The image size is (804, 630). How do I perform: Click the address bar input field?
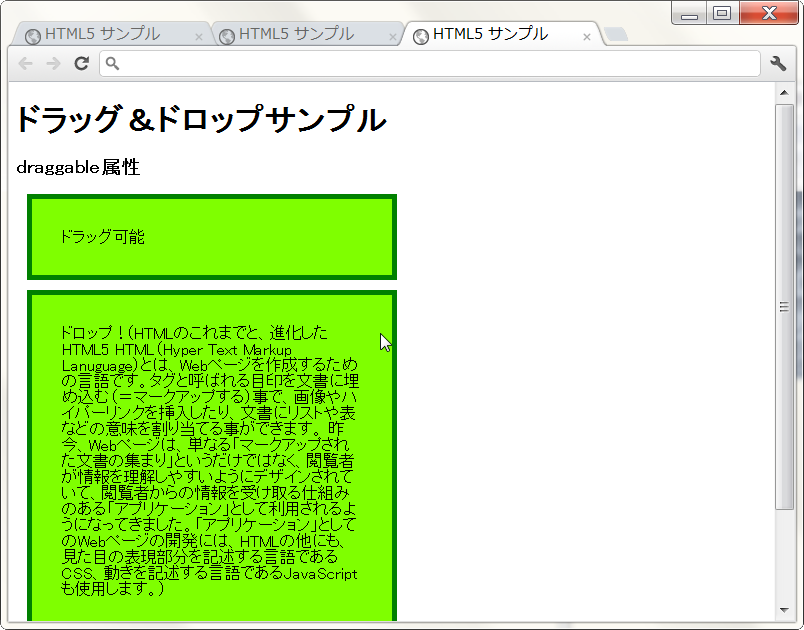point(429,64)
